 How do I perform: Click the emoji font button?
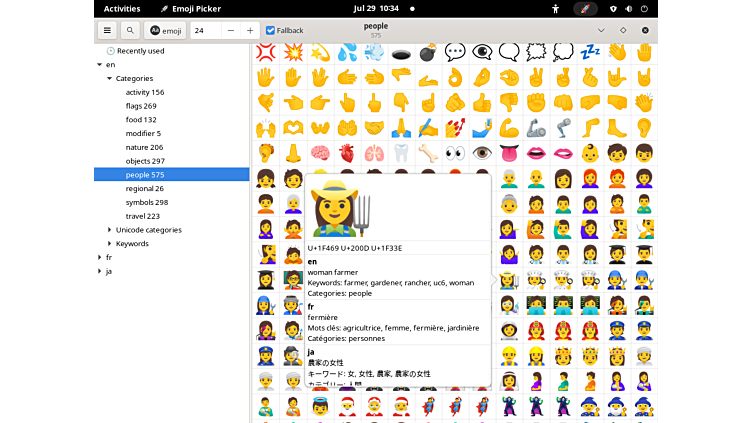click(165, 30)
